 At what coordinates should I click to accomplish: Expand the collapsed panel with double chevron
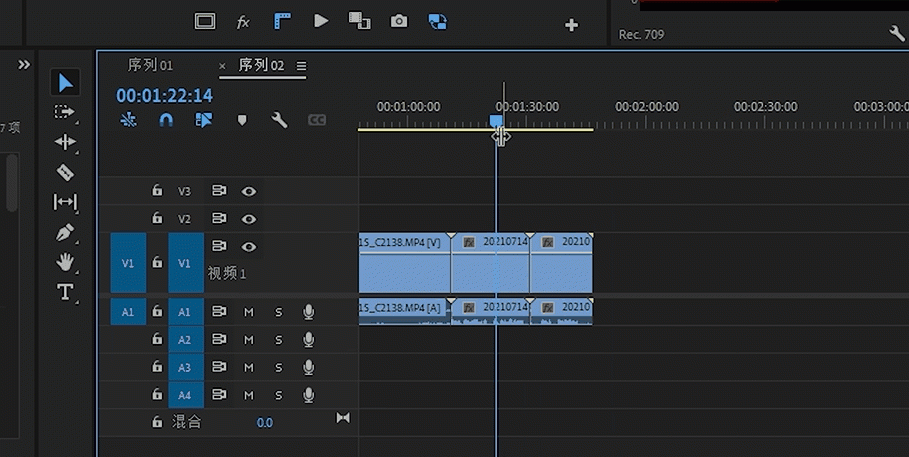[24, 64]
